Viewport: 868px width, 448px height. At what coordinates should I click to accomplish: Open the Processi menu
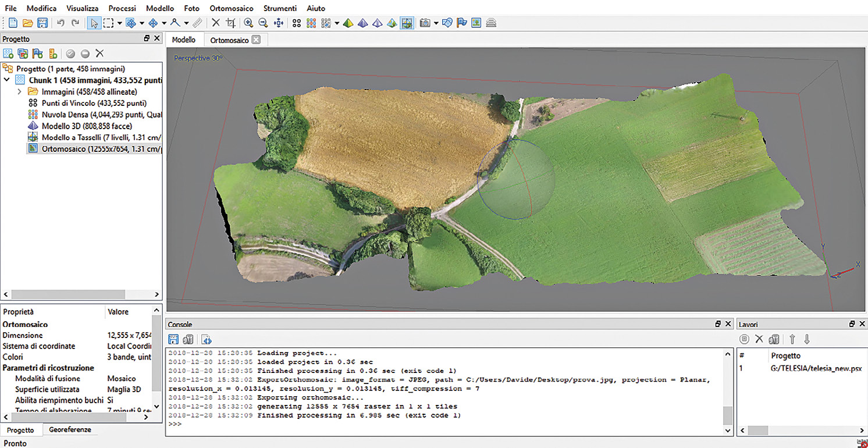pos(122,8)
